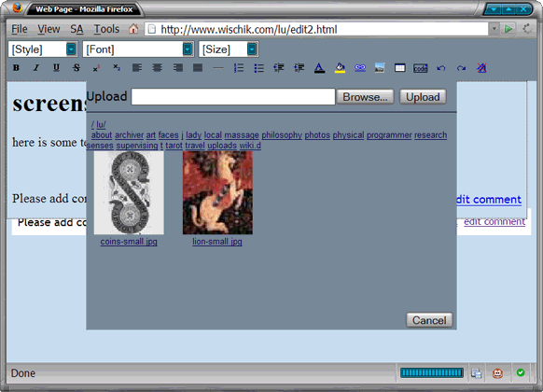The image size is (543, 392).
Task: Set background fill color
Action: click(x=340, y=68)
